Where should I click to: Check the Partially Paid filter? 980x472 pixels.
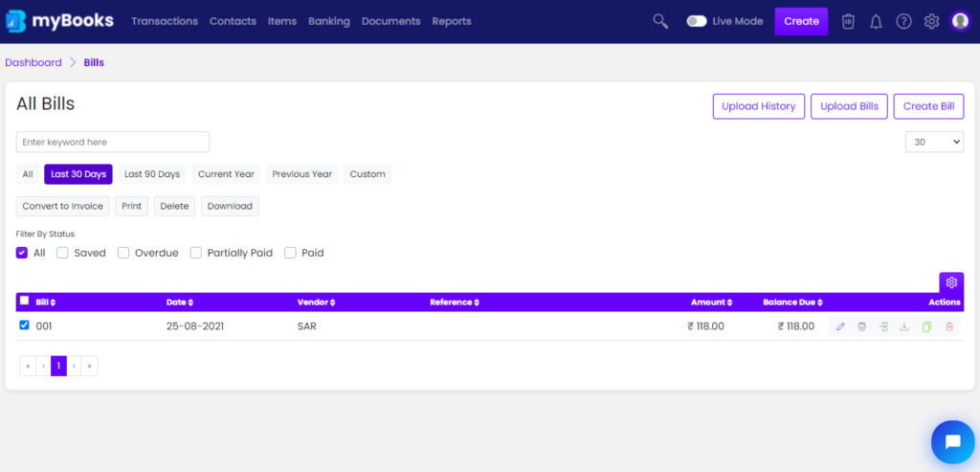[x=196, y=253]
